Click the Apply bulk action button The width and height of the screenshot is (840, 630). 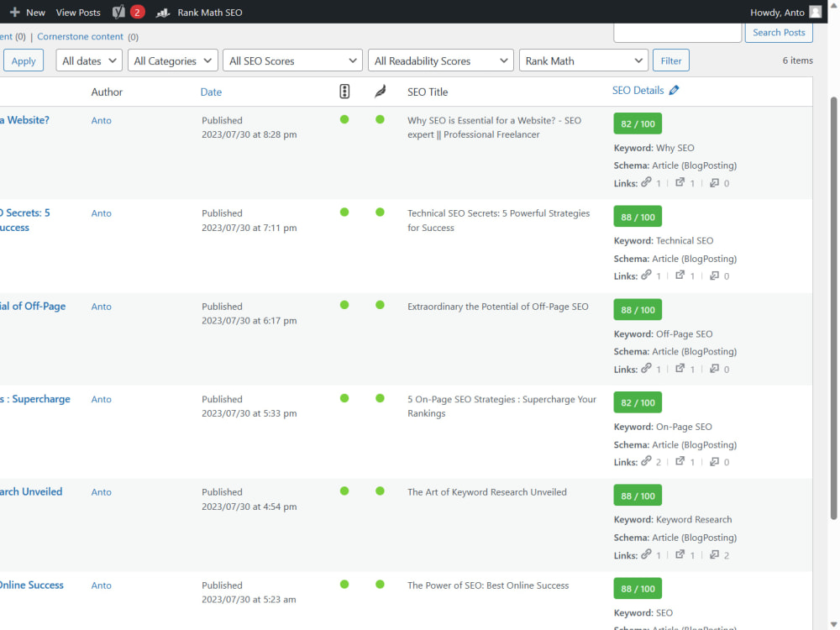pos(24,60)
